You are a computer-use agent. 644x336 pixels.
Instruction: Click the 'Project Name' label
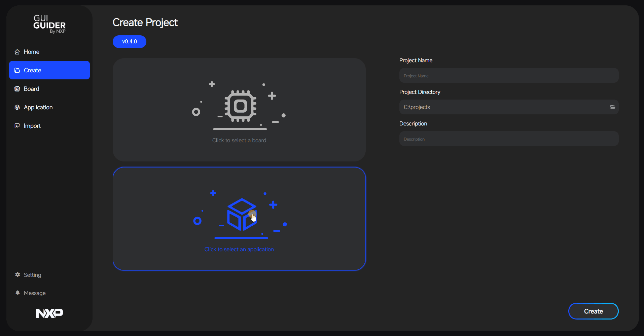416,60
